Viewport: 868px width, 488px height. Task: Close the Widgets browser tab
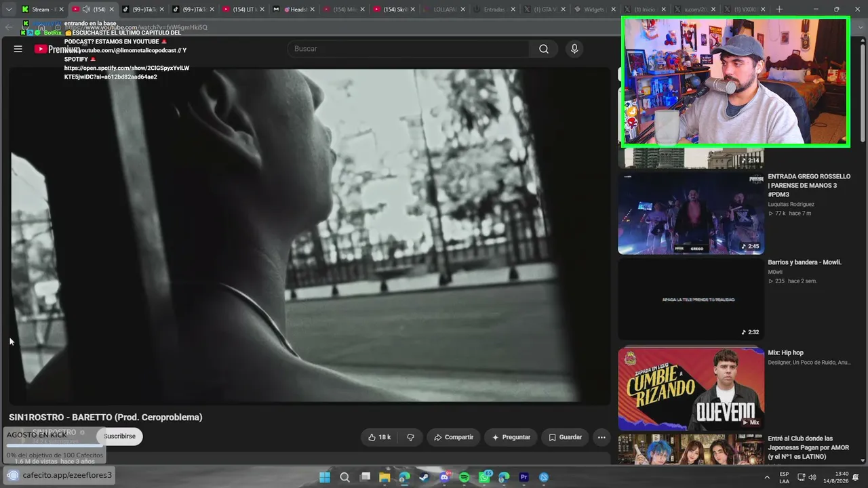(613, 9)
